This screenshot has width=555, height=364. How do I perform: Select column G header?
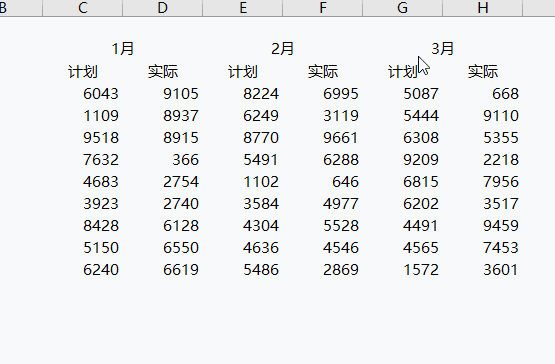[x=402, y=8]
